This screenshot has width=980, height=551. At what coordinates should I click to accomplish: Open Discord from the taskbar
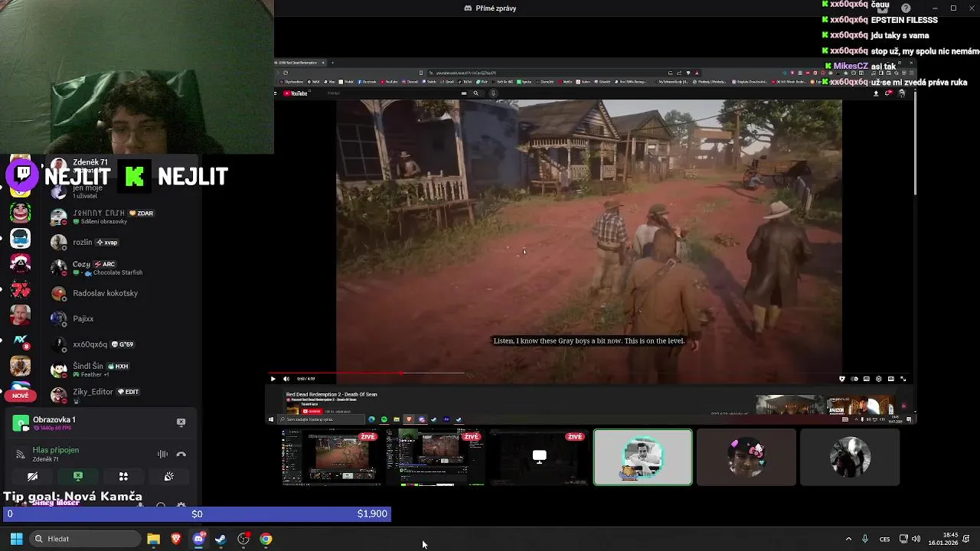[x=198, y=539]
